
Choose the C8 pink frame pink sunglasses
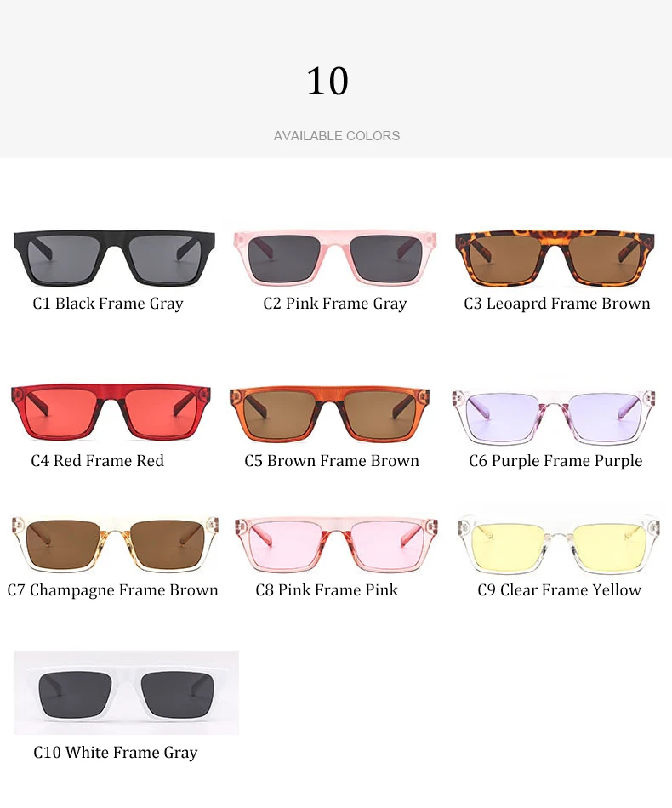coord(336,546)
